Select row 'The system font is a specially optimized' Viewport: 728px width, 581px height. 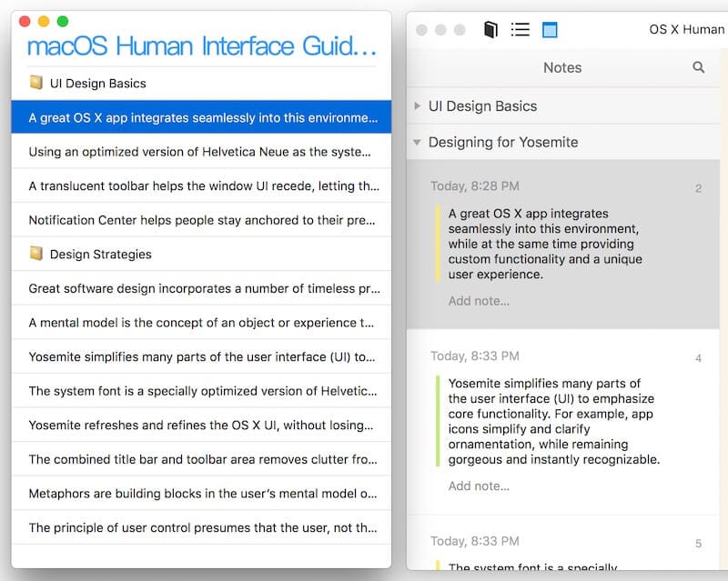[x=201, y=391]
